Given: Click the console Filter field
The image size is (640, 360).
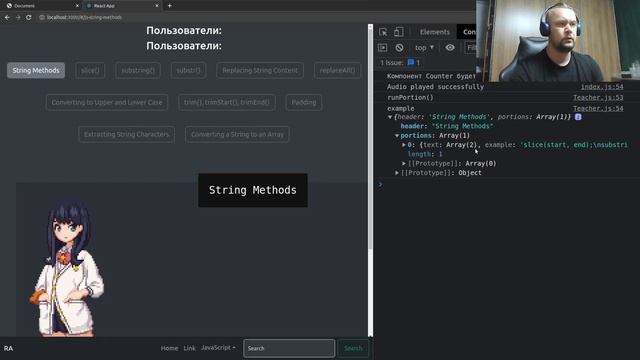Looking at the screenshot, I should (x=471, y=48).
